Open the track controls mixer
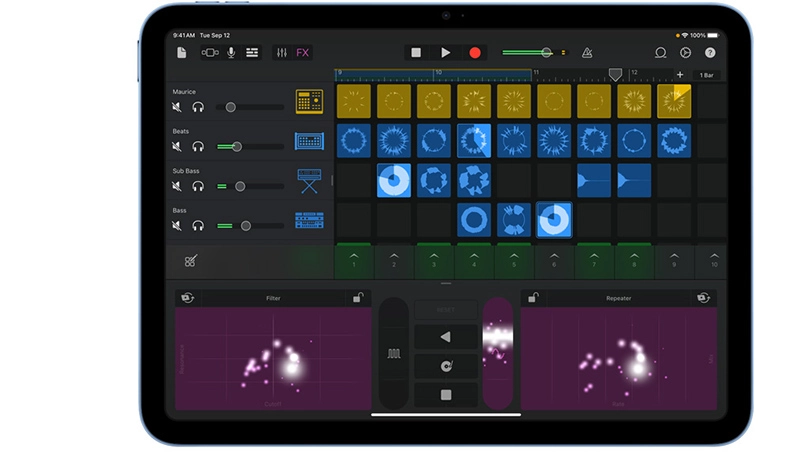This screenshot has height=456, width=810. (x=281, y=53)
